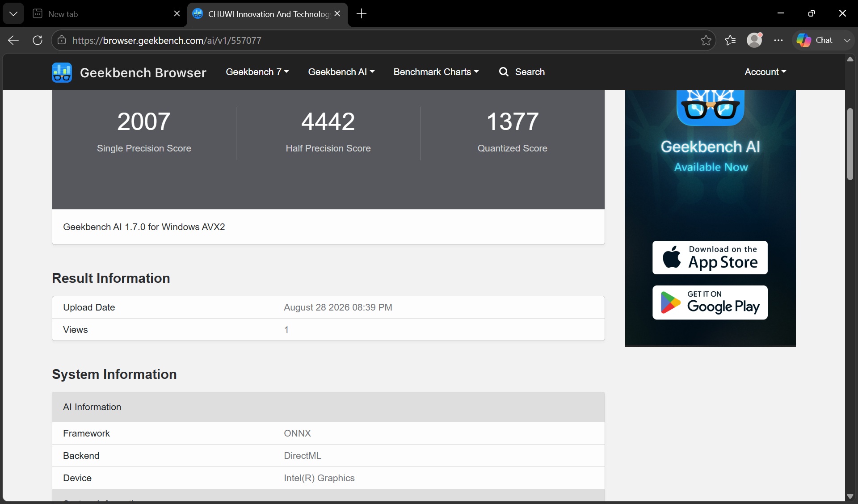Screen dimensions: 858x504
Task: Open the tab search dropdown
Action: (x=13, y=14)
